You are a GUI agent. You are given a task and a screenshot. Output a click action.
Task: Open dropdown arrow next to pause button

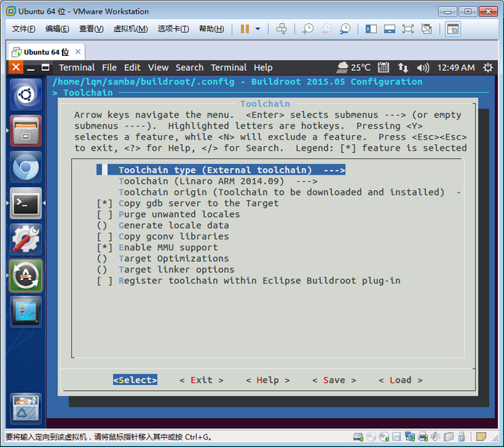tap(258, 29)
